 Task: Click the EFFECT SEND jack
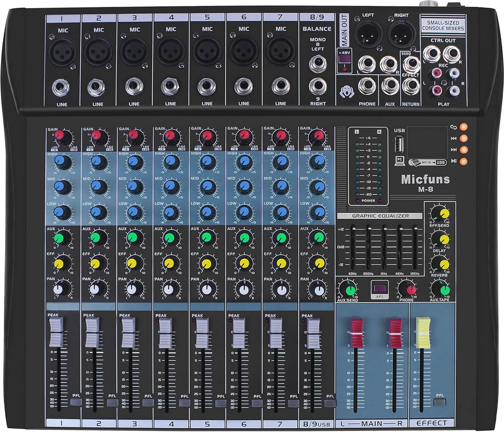pos(411,64)
